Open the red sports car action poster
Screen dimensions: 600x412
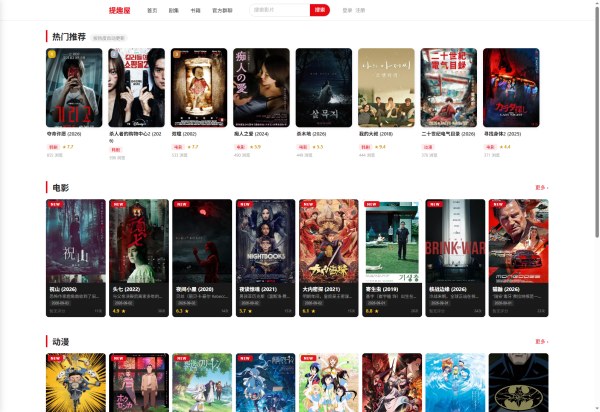coord(518,241)
